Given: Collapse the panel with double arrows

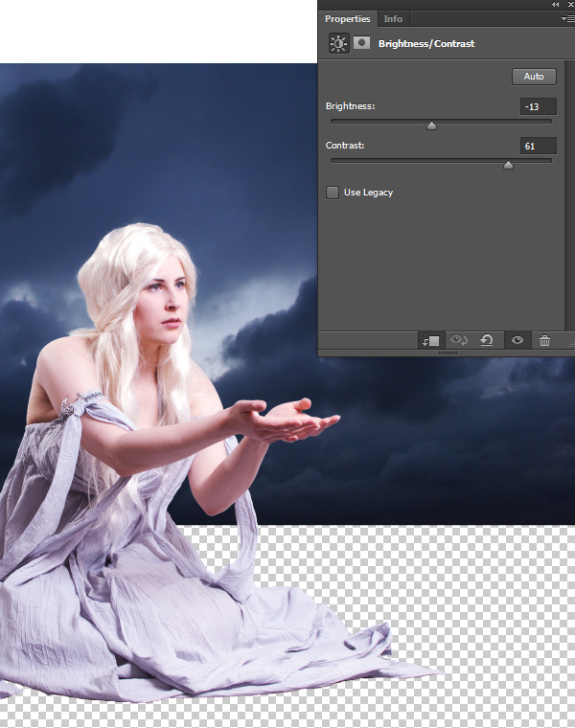Looking at the screenshot, I should point(555,5).
